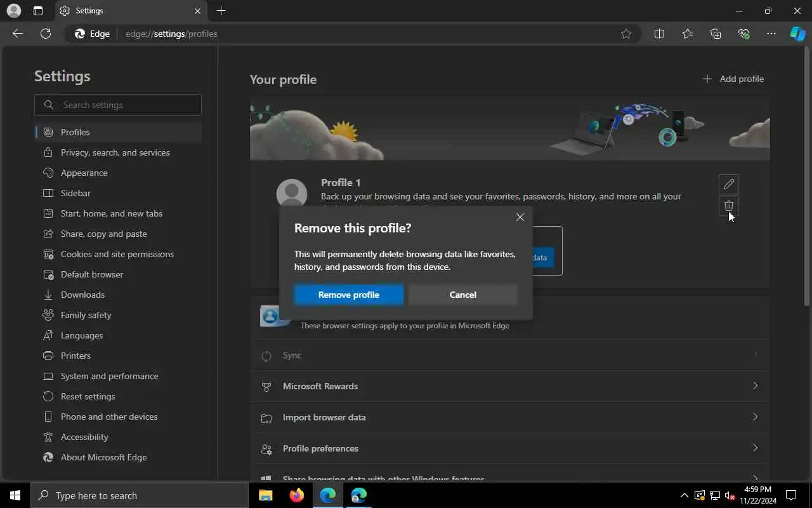Open split screen view
This screenshot has height=508, width=812.
(x=659, y=34)
